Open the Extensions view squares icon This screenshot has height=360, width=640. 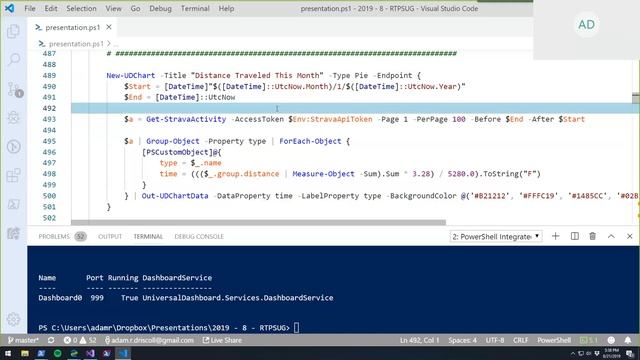coord(13,176)
